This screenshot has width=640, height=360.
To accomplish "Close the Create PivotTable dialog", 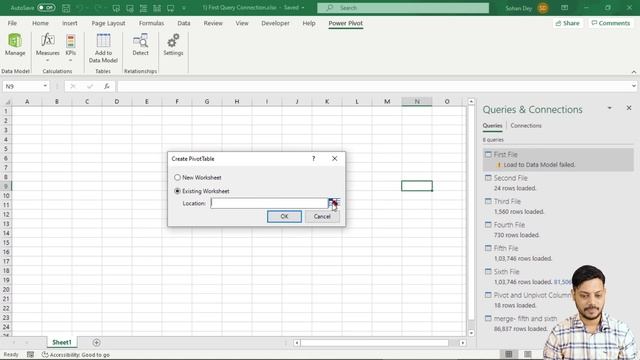I will click(x=335, y=158).
